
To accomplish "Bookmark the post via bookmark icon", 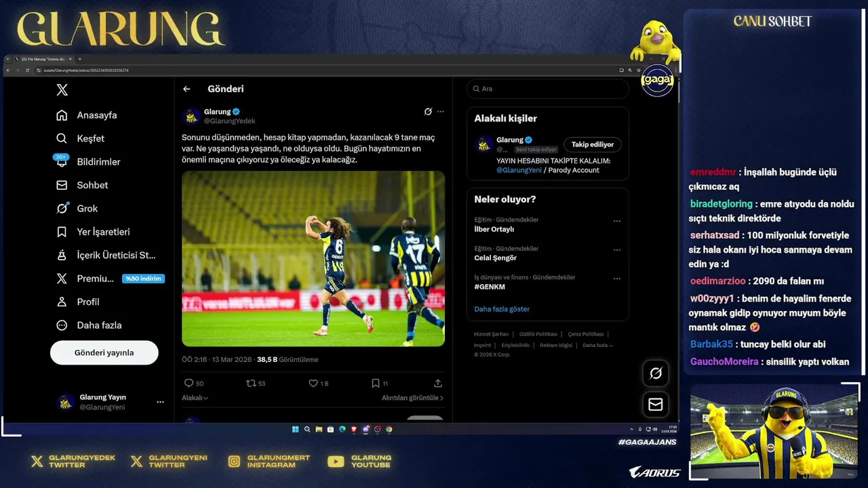I will [x=375, y=383].
